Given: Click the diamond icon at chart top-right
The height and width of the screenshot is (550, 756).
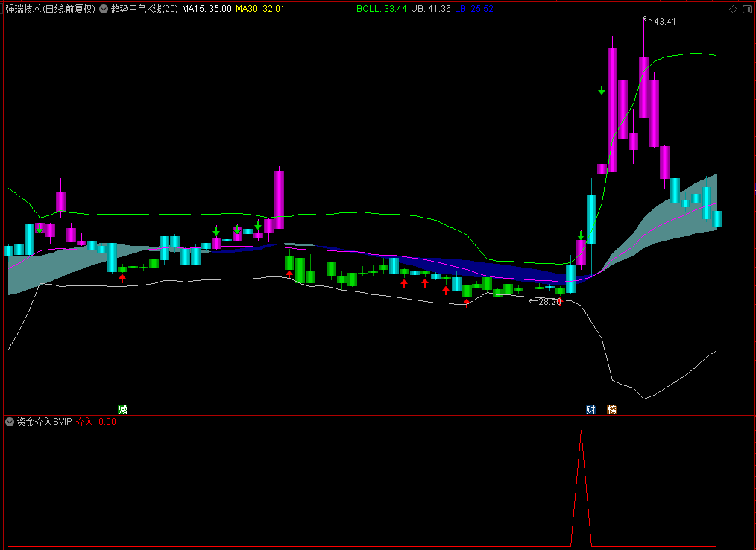Looking at the screenshot, I should click(x=734, y=9).
